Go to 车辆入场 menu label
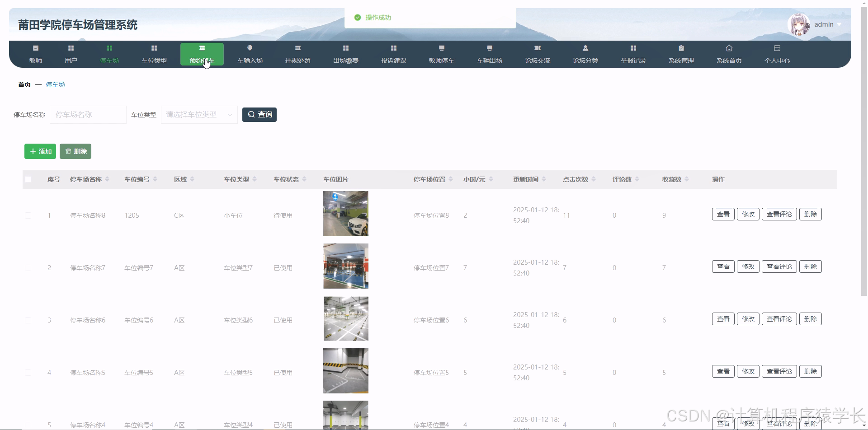This screenshot has height=430, width=868. 250,61
